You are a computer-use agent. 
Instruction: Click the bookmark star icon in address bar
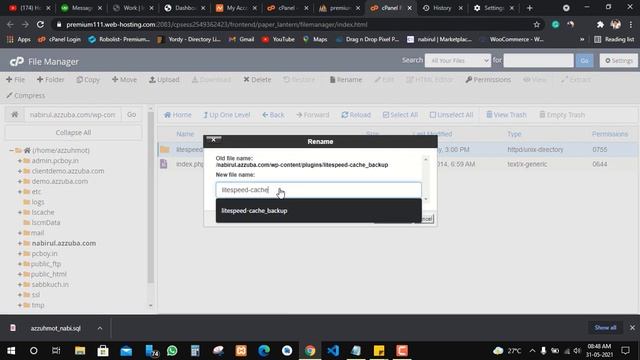click(x=536, y=24)
